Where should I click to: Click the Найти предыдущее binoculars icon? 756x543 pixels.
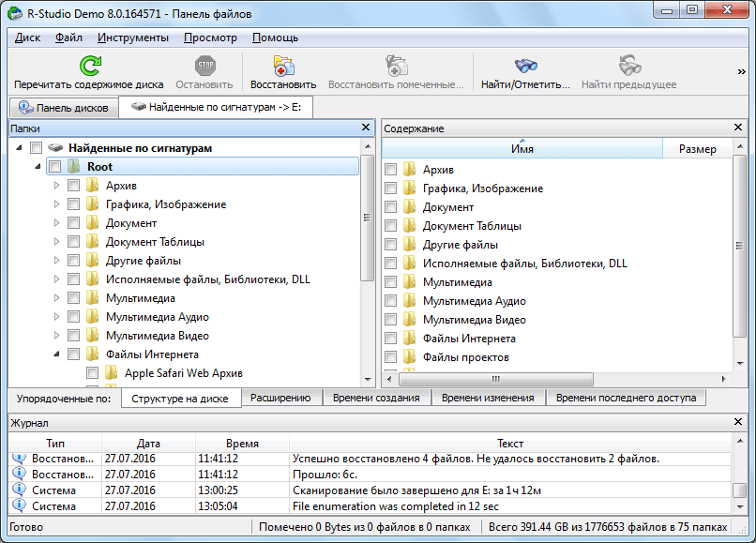coord(628,66)
